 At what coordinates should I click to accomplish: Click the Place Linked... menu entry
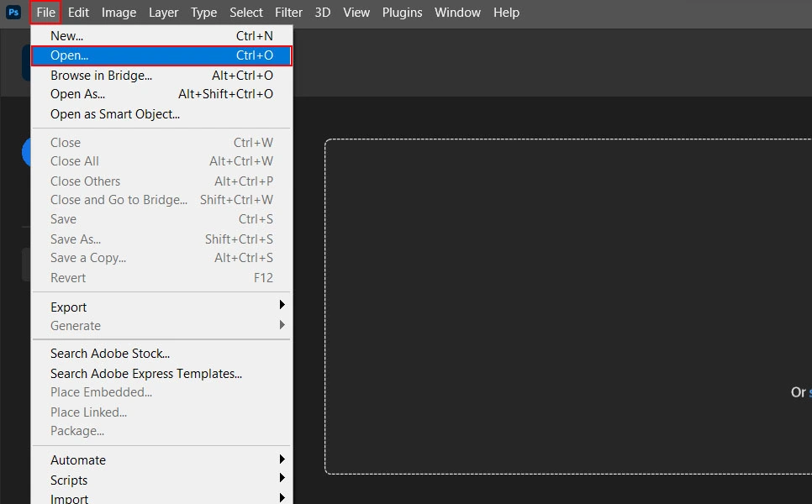[161, 412]
